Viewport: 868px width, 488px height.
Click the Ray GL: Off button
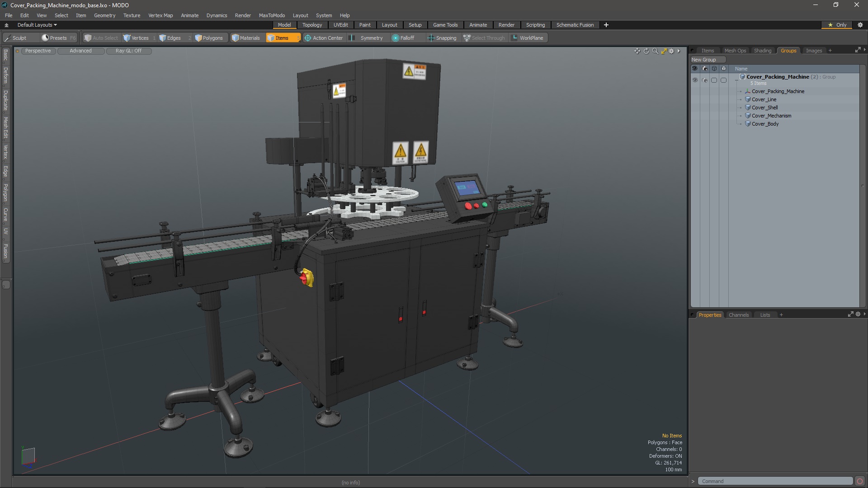(x=128, y=51)
